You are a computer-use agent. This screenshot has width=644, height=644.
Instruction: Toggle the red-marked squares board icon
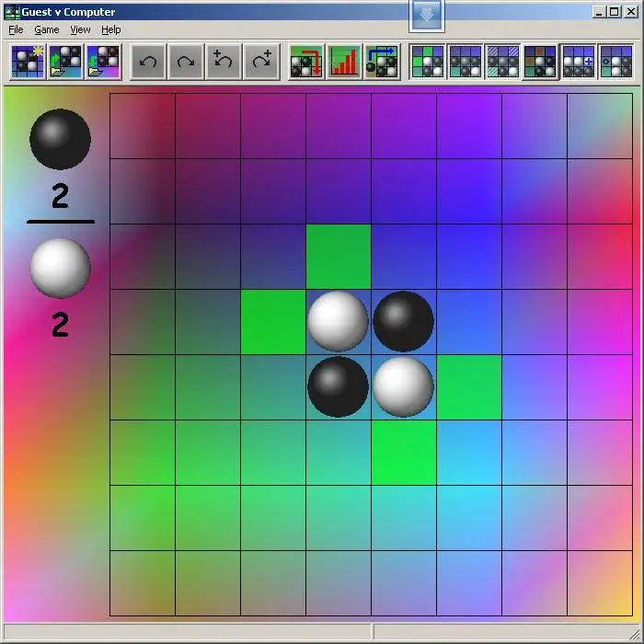pos(541,62)
